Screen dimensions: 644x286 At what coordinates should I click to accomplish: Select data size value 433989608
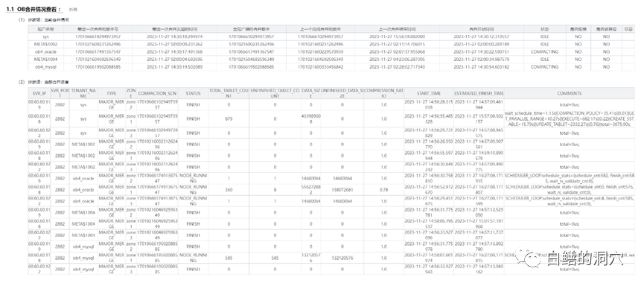310,118
